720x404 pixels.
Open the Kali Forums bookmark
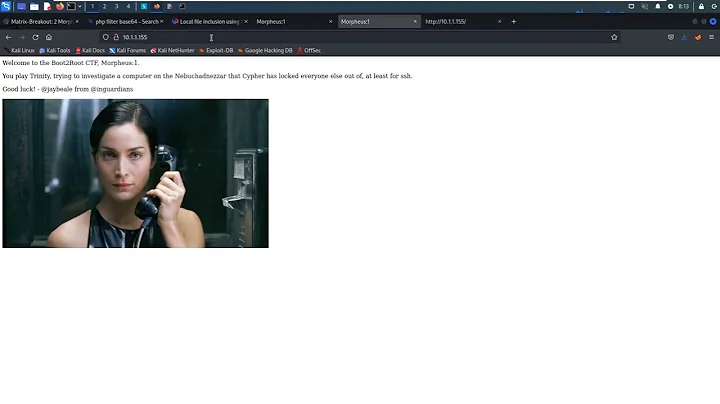click(128, 50)
